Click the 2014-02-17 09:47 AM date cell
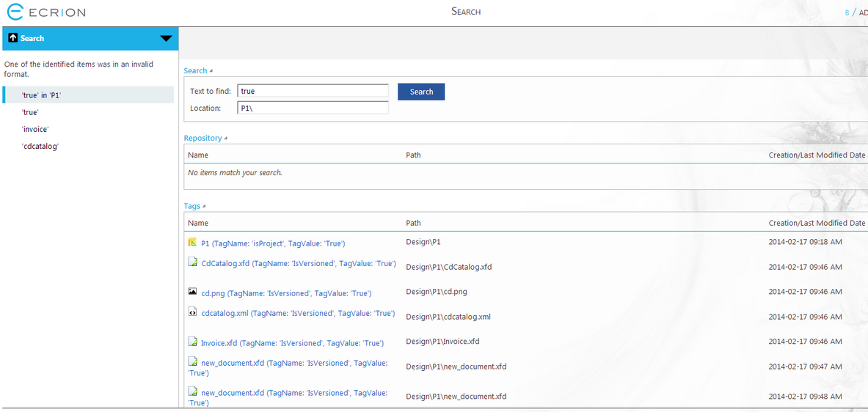This screenshot has width=868, height=412. tap(806, 367)
